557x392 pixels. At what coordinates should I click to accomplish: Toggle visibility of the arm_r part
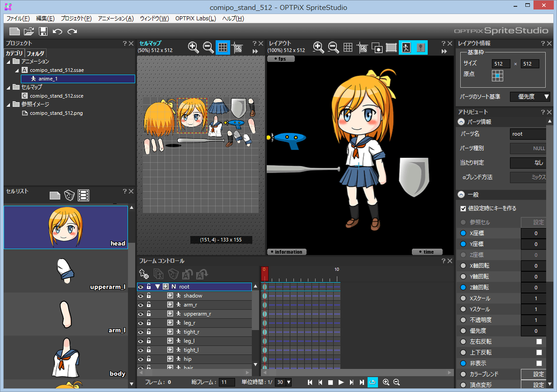141,305
